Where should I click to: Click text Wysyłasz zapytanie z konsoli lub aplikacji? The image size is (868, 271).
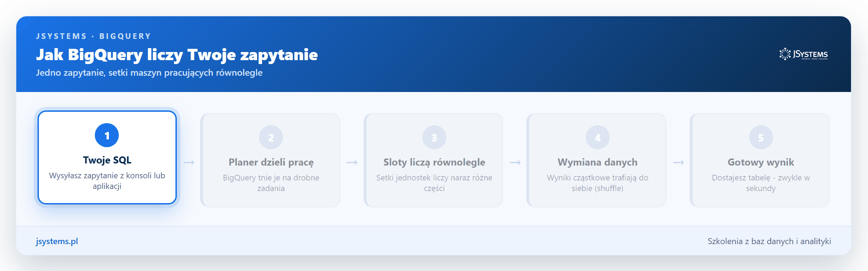(x=107, y=181)
